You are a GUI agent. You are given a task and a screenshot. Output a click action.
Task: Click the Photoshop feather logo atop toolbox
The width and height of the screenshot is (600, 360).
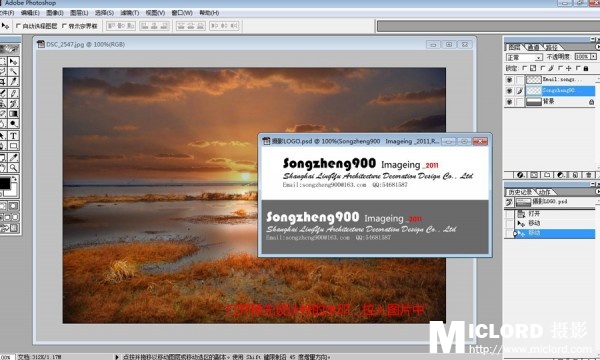click(9, 49)
